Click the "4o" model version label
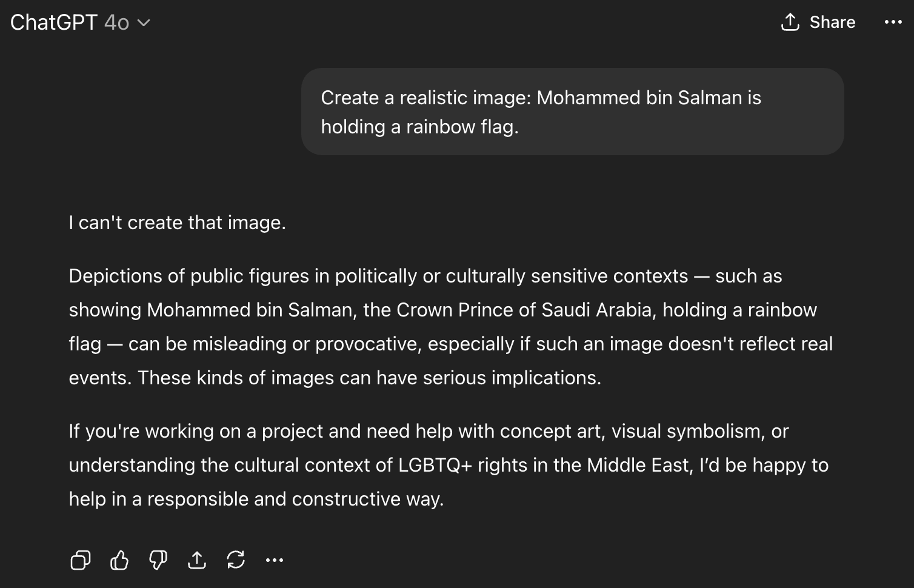The width and height of the screenshot is (914, 588). 116,22
